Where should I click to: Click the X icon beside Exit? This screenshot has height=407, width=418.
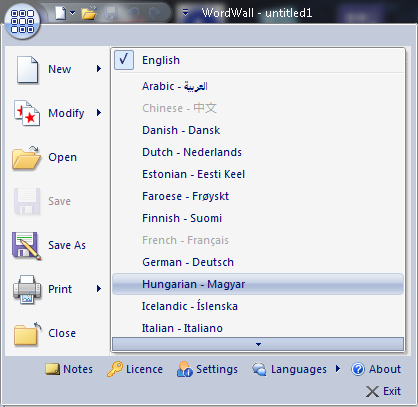click(x=372, y=391)
